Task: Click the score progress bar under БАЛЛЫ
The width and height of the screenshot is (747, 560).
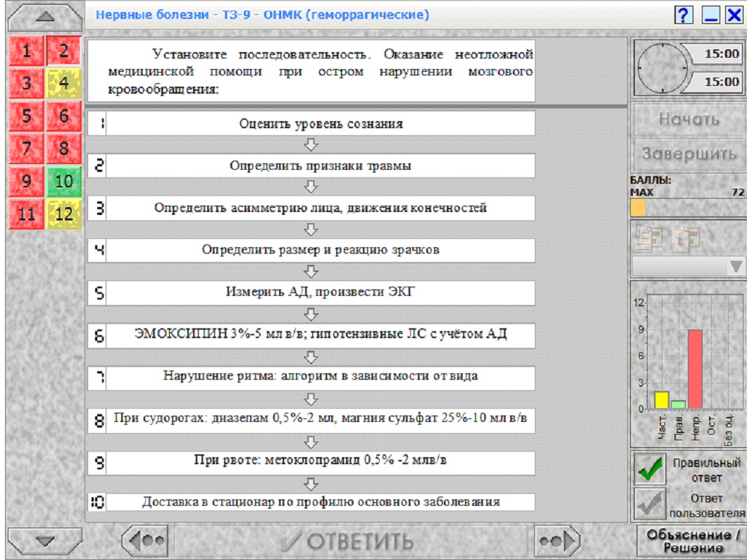Action: tap(687, 208)
